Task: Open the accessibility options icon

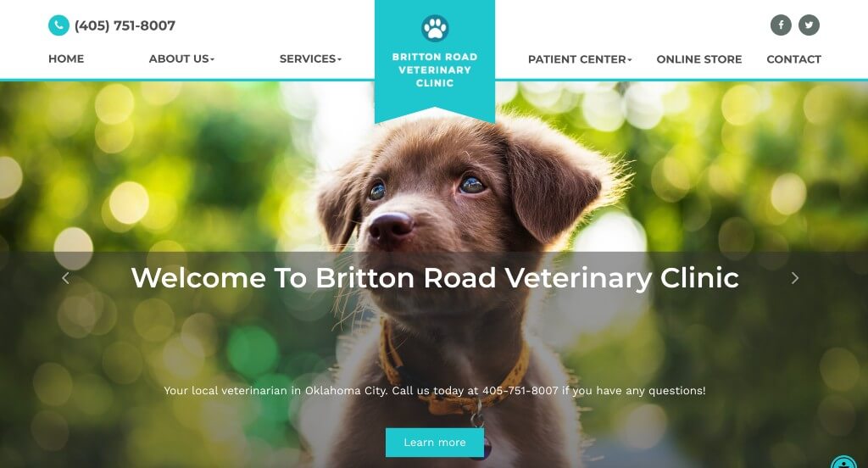Action: 844,462
